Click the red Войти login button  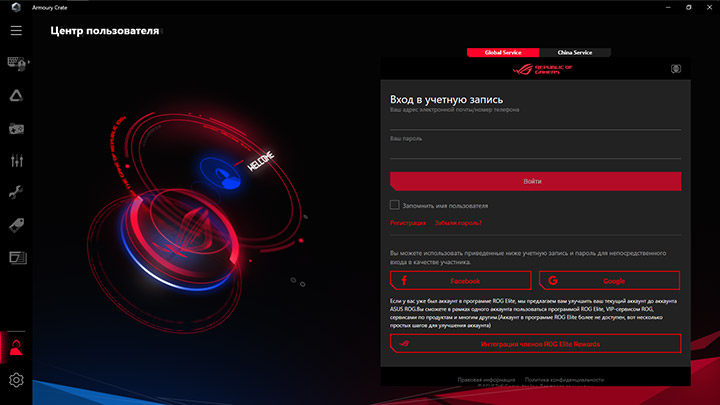535,181
